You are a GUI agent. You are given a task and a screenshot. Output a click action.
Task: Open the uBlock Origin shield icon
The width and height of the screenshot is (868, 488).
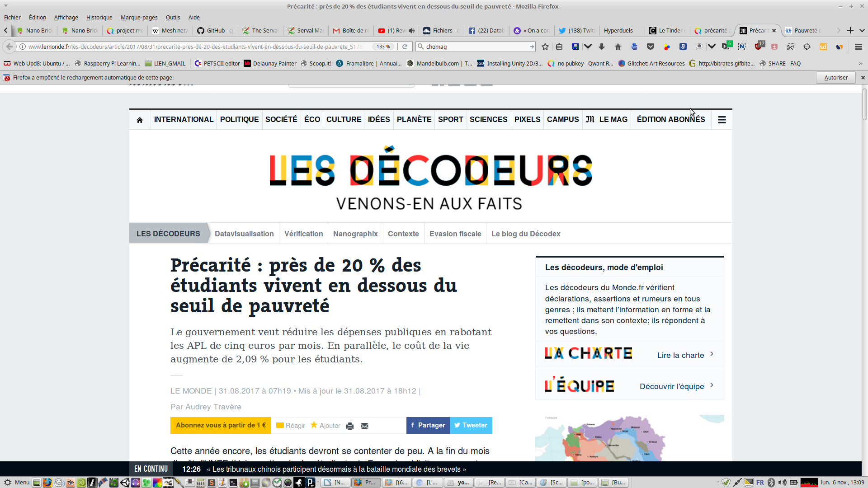pos(758,47)
